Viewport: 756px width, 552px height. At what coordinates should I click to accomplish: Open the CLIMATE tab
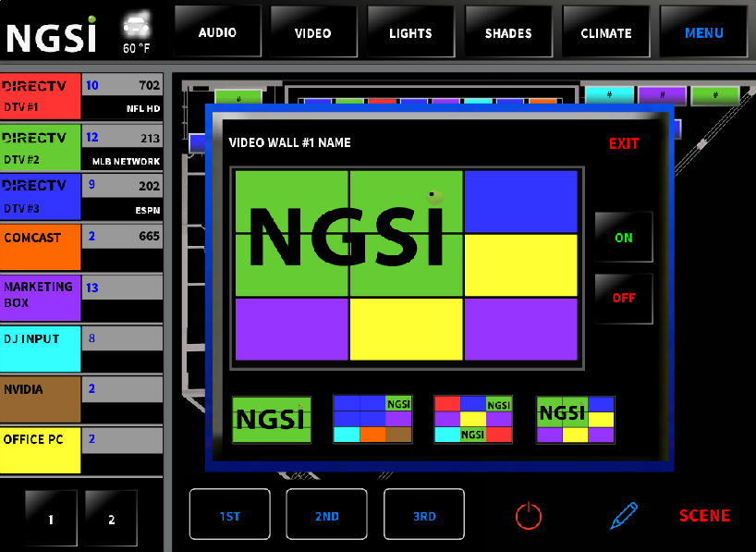(x=606, y=32)
